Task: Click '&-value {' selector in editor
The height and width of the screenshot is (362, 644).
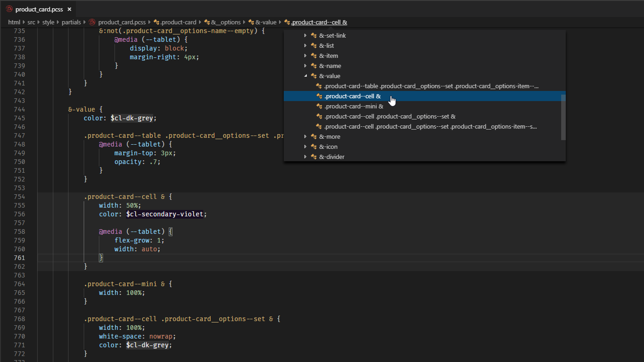Action: click(86, 109)
